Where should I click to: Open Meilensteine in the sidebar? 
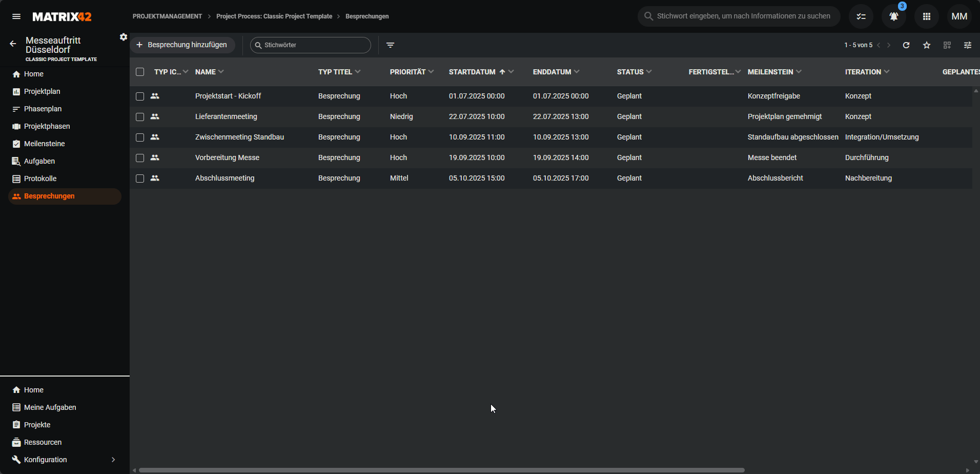[44, 144]
